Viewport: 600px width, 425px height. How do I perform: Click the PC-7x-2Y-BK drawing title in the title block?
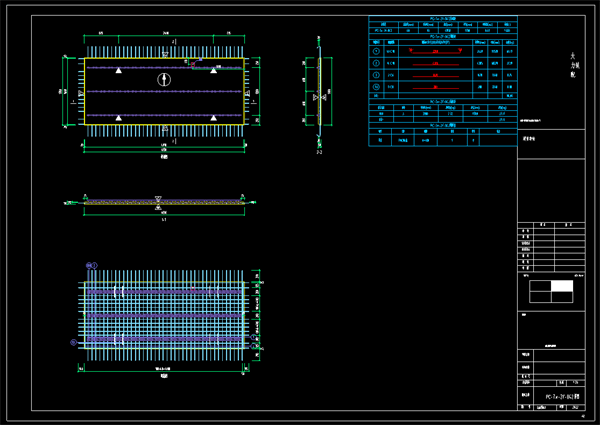(562, 397)
